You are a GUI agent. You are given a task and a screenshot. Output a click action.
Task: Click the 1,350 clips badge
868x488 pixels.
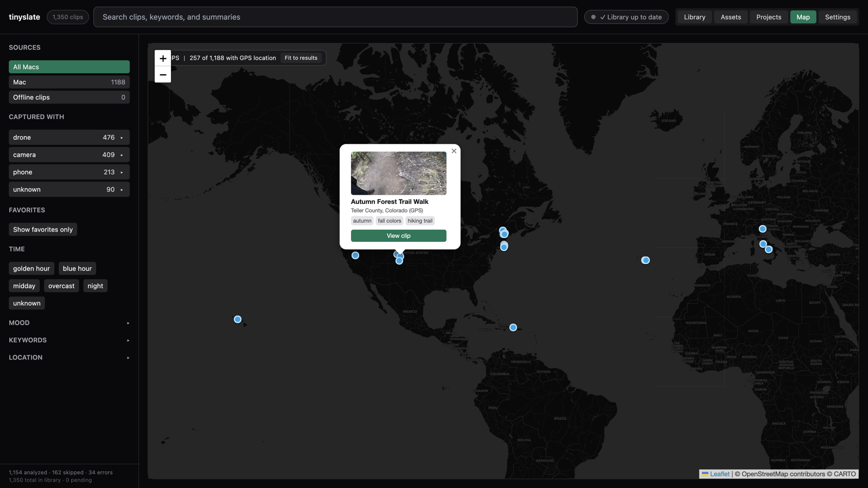pyautogui.click(x=68, y=17)
